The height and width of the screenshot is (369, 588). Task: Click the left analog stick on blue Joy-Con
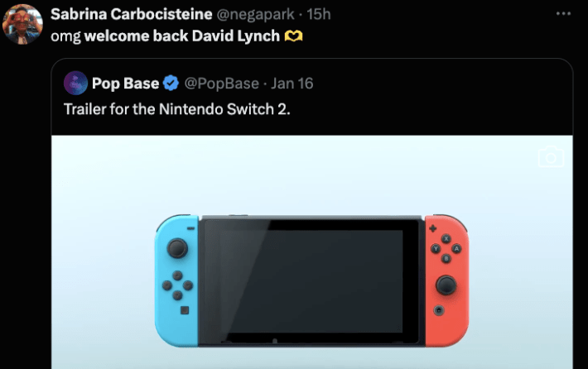pyautogui.click(x=176, y=247)
